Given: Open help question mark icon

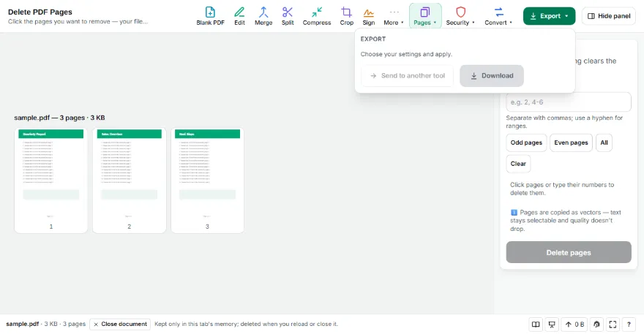Looking at the screenshot, I should (x=629, y=324).
